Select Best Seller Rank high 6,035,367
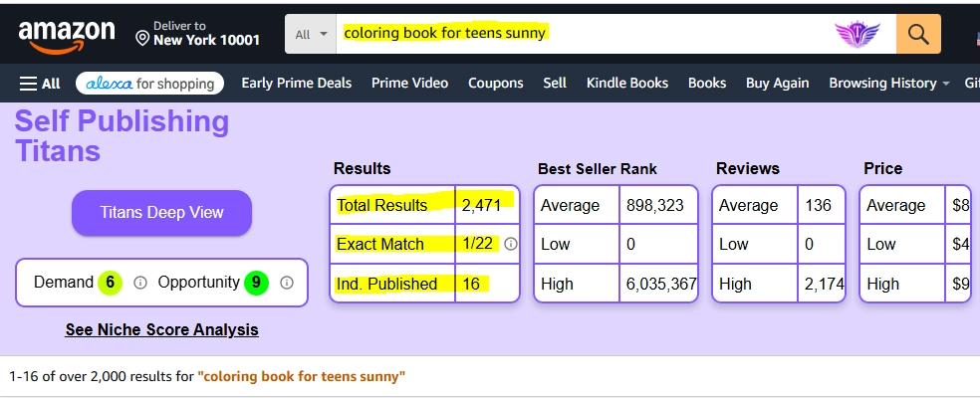This screenshot has height=398, width=980. point(661,284)
